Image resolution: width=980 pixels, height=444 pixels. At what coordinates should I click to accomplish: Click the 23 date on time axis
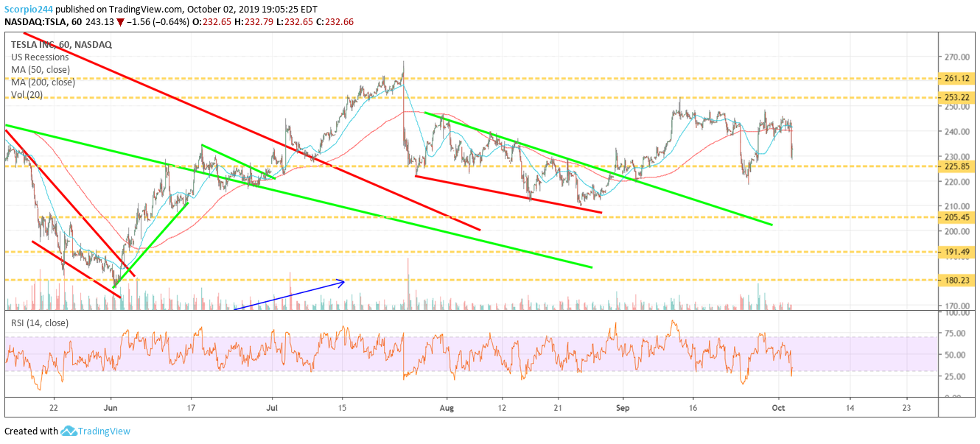pos(906,406)
